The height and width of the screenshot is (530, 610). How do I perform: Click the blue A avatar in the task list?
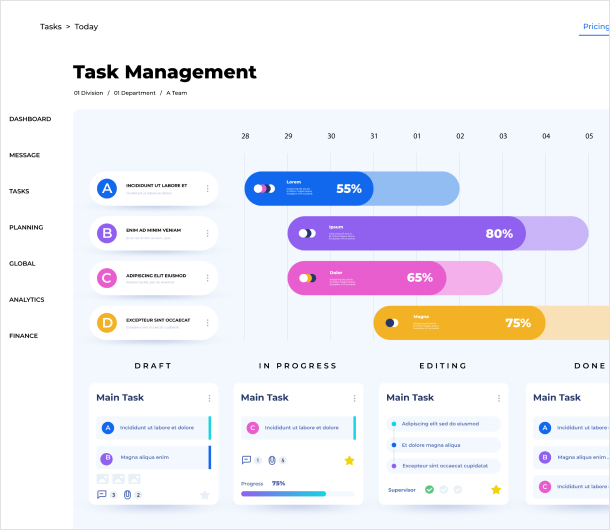tap(107, 188)
